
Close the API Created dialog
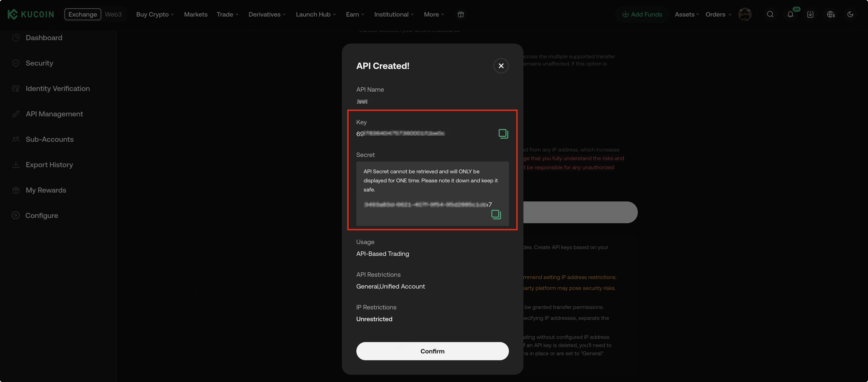pyautogui.click(x=501, y=66)
